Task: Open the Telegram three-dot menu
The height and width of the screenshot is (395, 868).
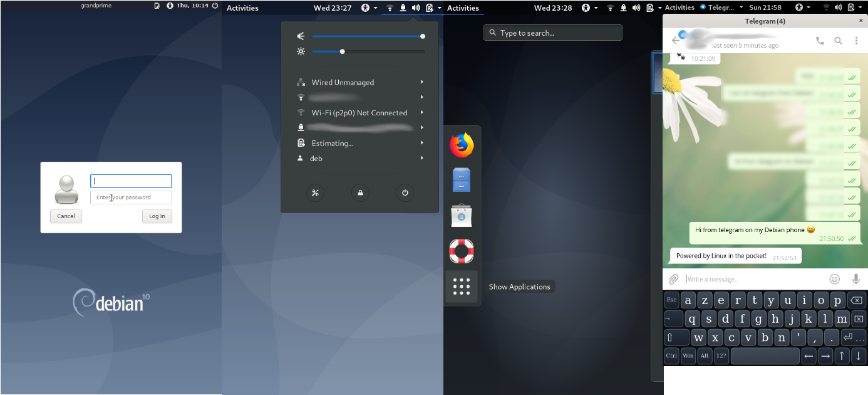Action: click(857, 41)
